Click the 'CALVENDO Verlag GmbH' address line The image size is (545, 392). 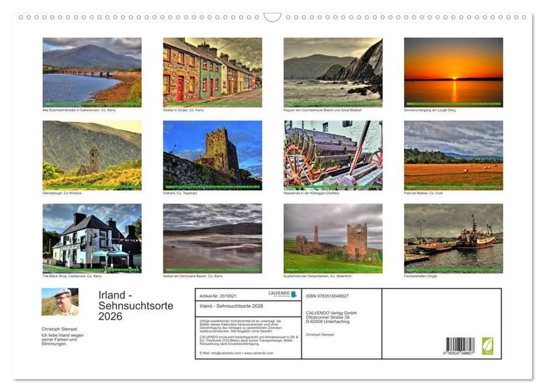pyautogui.click(x=331, y=313)
